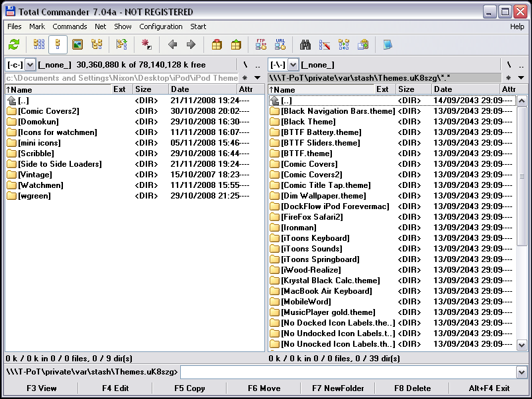Click the Pack files icon
The height and width of the screenshot is (399, 532).
point(215,44)
